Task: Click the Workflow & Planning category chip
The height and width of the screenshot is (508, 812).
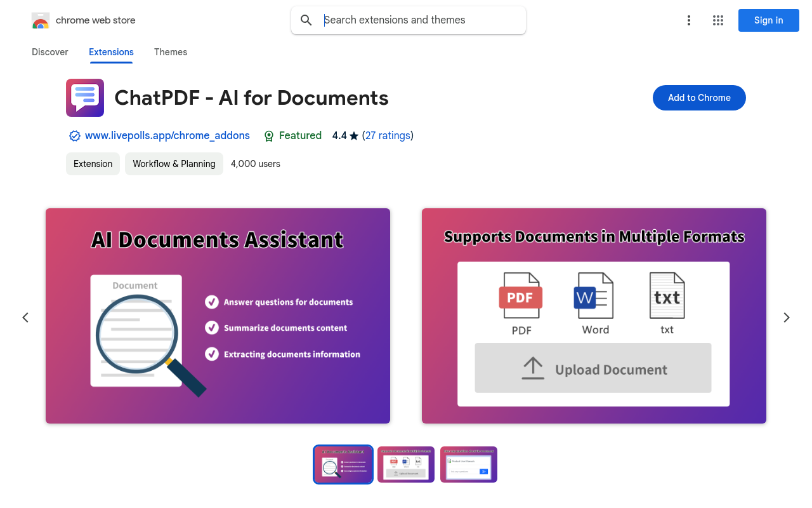Action: pos(174,164)
